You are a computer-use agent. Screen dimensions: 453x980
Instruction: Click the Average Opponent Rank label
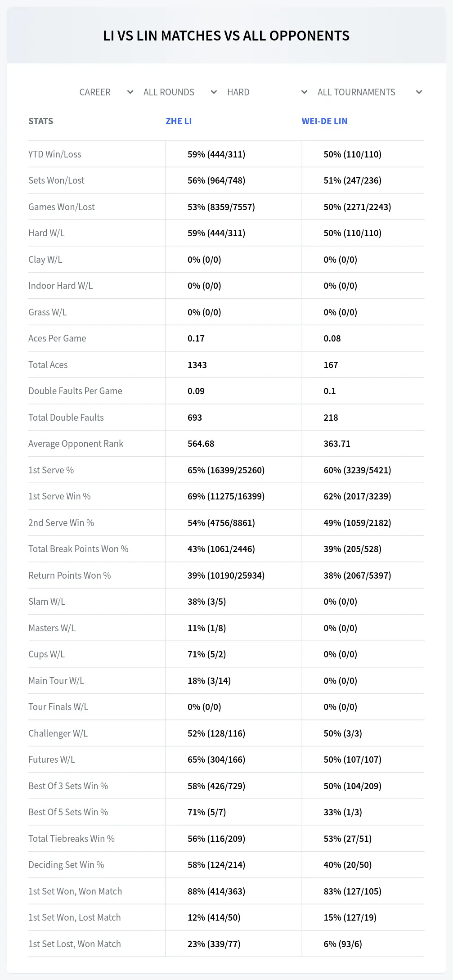coord(76,444)
